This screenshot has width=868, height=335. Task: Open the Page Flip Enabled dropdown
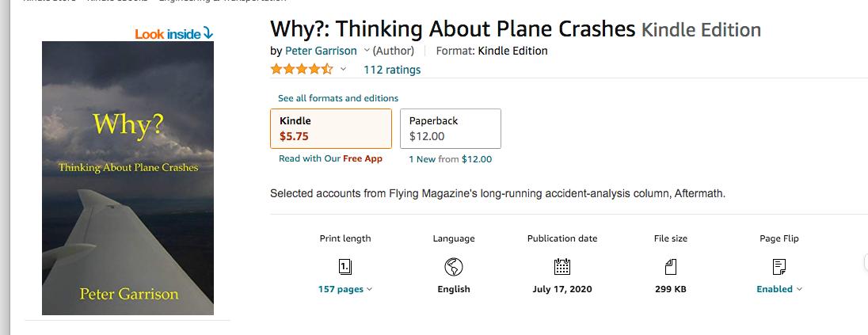point(779,289)
